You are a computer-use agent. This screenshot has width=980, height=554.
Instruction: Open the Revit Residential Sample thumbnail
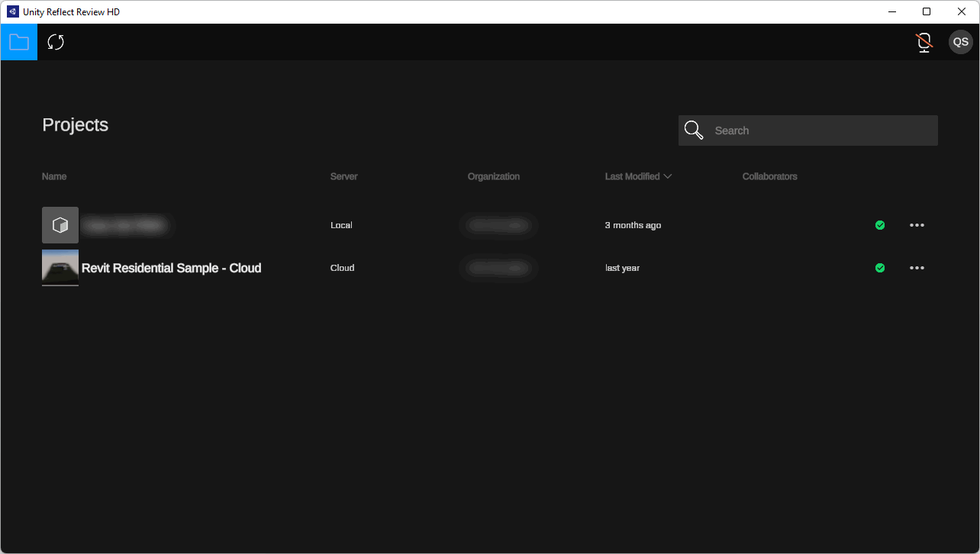coord(60,268)
